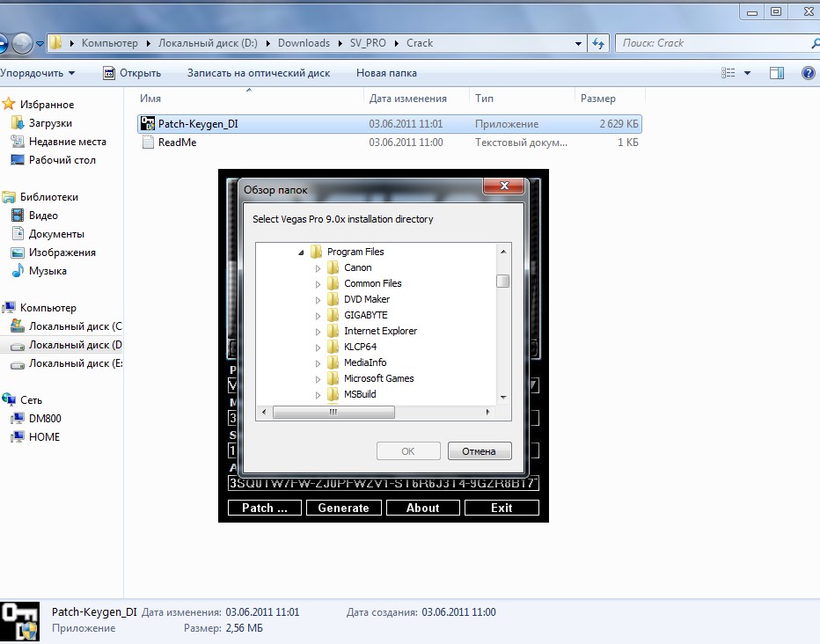820x644 pixels.
Task: Open Загрузки folder in favorites
Action: point(50,123)
